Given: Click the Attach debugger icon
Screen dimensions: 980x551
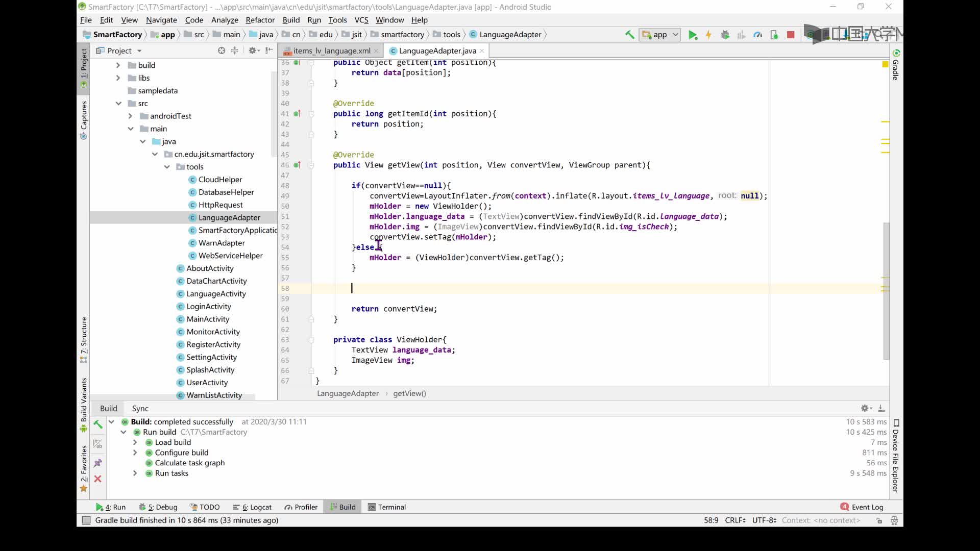Looking at the screenshot, I should click(775, 34).
